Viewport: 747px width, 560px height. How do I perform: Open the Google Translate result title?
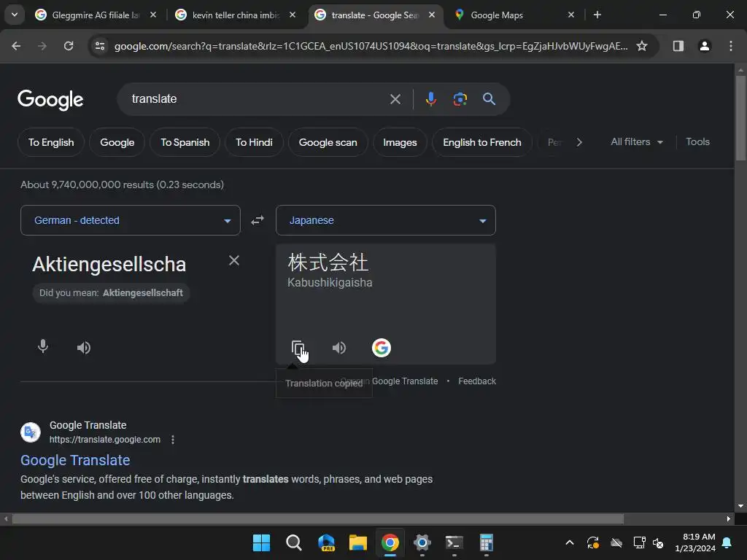(x=75, y=460)
